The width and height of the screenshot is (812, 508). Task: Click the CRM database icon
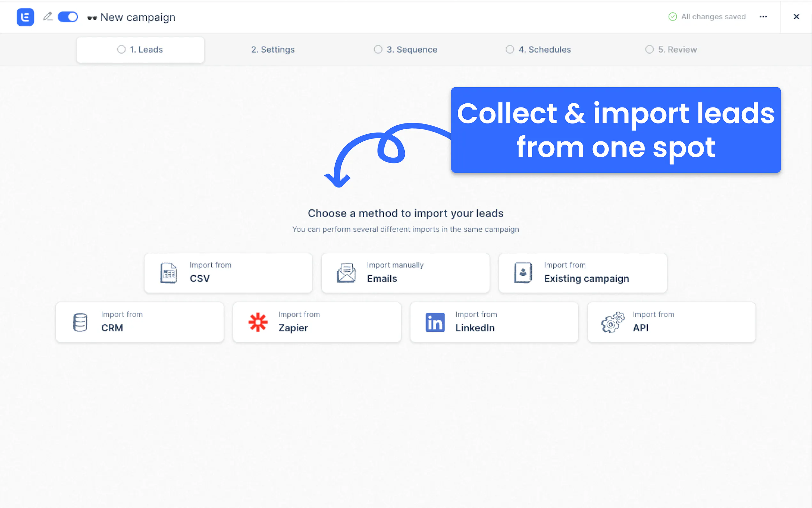(80, 322)
